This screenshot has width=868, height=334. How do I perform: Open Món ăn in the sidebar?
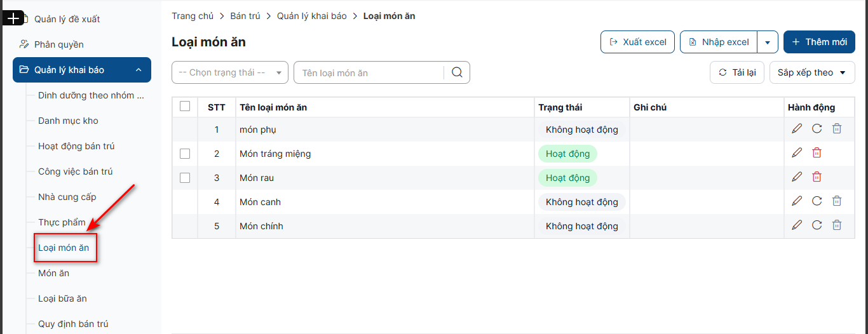[x=53, y=273]
